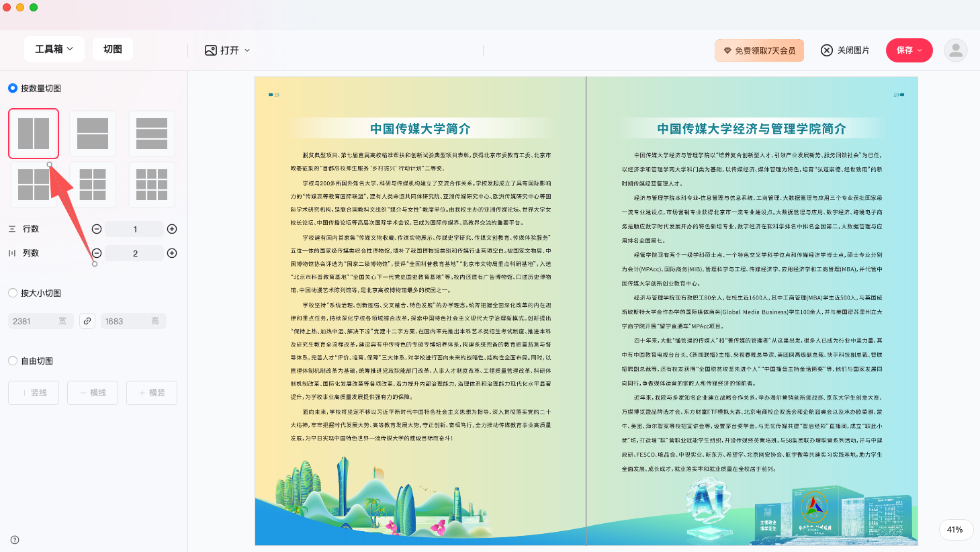The width and height of the screenshot is (980, 552).
Task: Select the 3x3 grid layout icon
Action: (x=152, y=185)
